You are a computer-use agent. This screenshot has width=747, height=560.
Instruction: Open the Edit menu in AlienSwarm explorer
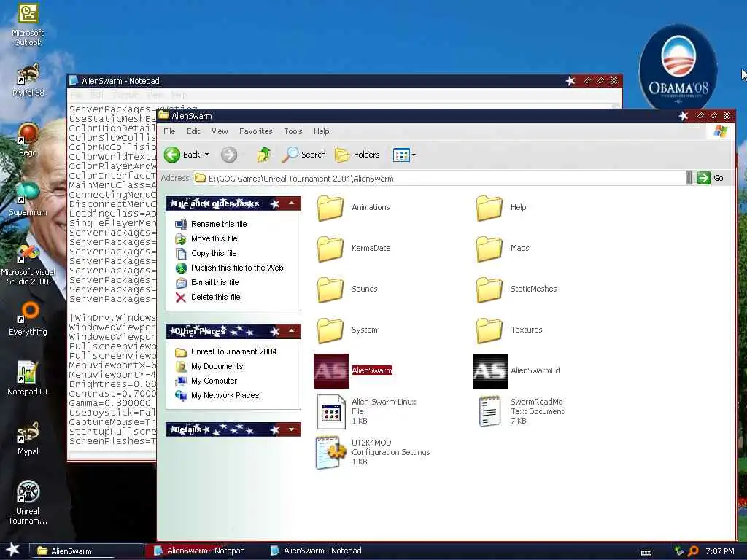tap(193, 131)
